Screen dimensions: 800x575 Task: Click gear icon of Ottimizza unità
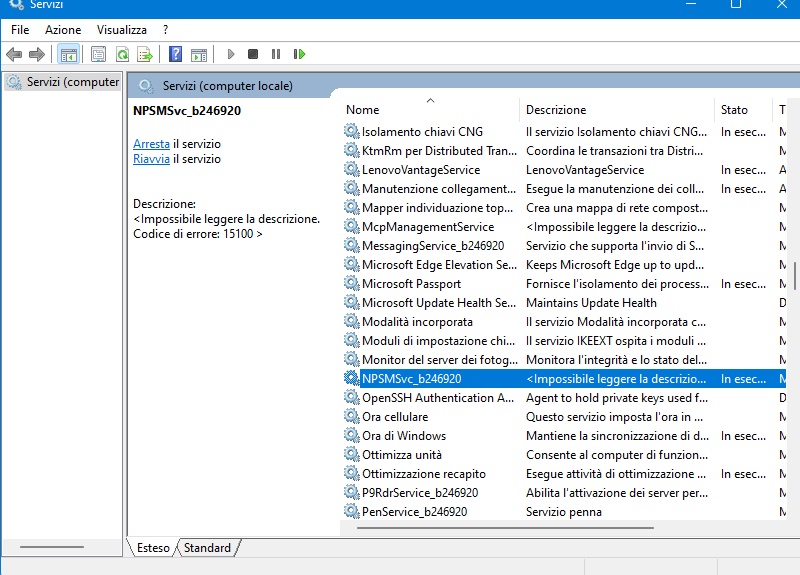click(x=352, y=454)
